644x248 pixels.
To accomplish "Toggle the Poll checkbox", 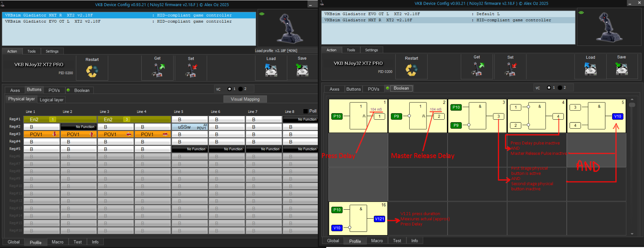I will 306,111.
